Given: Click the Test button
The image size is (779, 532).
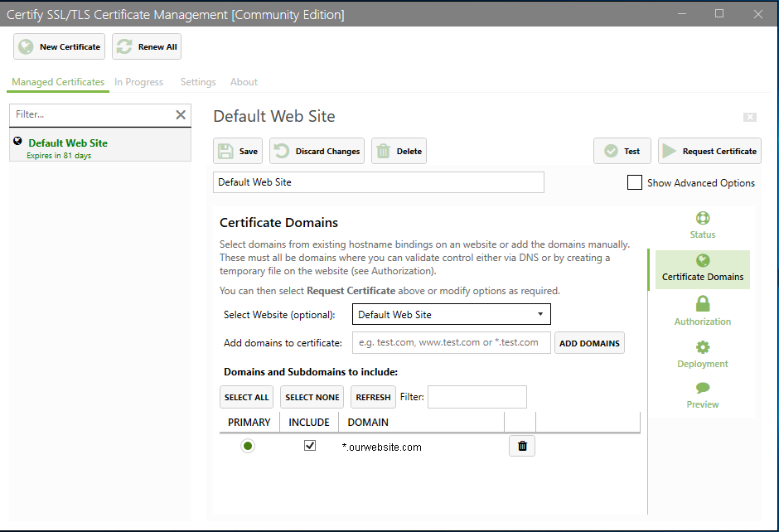Looking at the screenshot, I should pyautogui.click(x=622, y=151).
